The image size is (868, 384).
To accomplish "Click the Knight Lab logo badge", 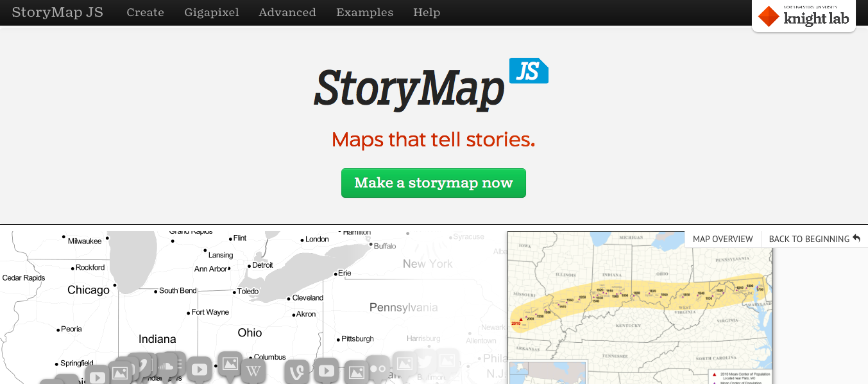I will (804, 16).
